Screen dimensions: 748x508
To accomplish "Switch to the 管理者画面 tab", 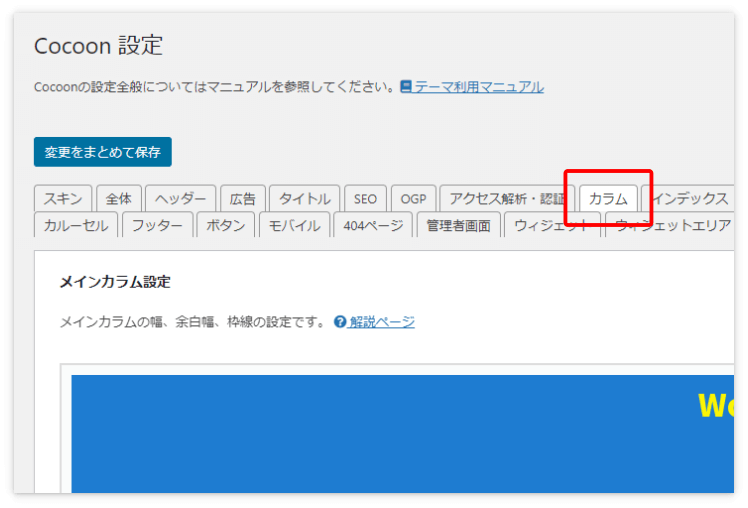I will [x=458, y=225].
